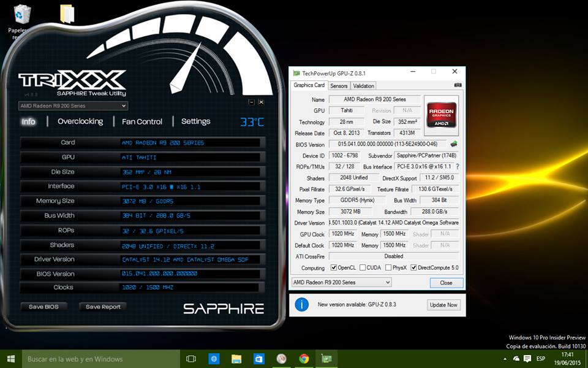Viewport: 588px width, 368px height.
Task: Toggle the OpenCL checkbox
Action: (334, 267)
